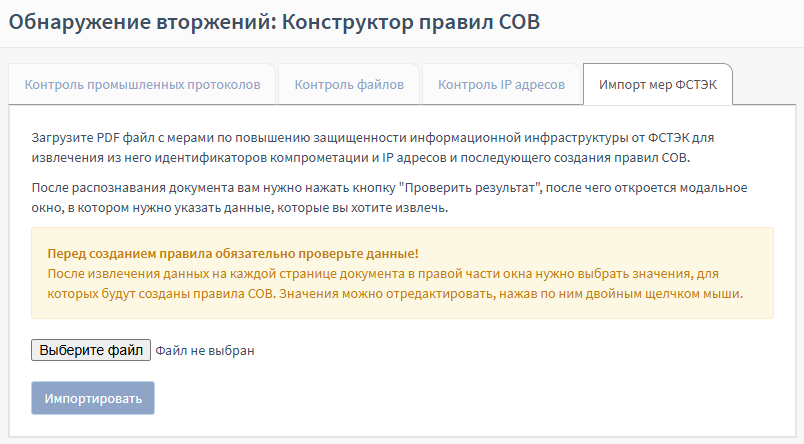Click the Импортировать button
The width and height of the screenshot is (804, 444).
tap(93, 398)
